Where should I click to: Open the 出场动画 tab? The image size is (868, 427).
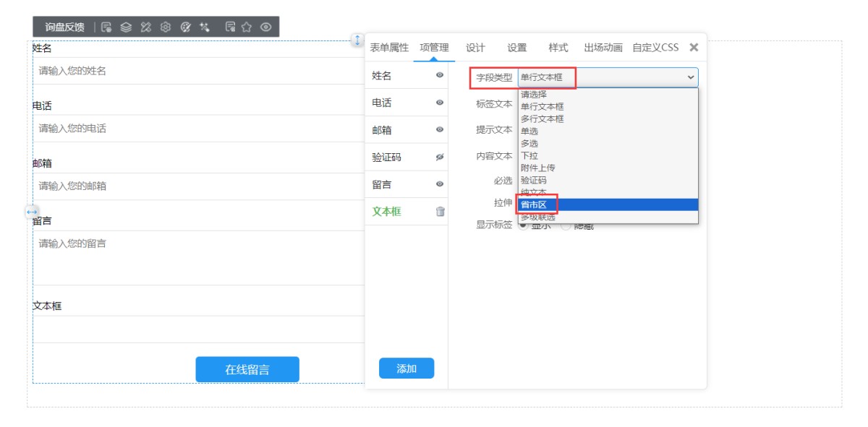[603, 48]
